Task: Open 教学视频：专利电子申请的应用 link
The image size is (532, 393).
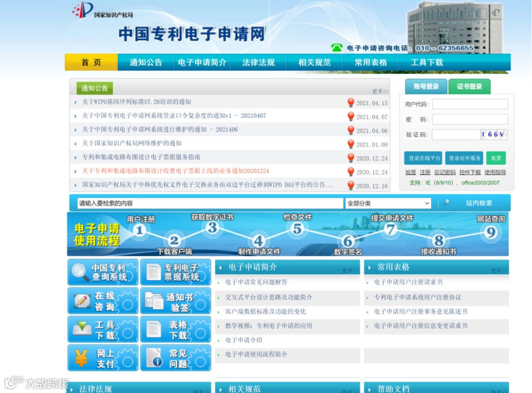Action: tap(268, 326)
